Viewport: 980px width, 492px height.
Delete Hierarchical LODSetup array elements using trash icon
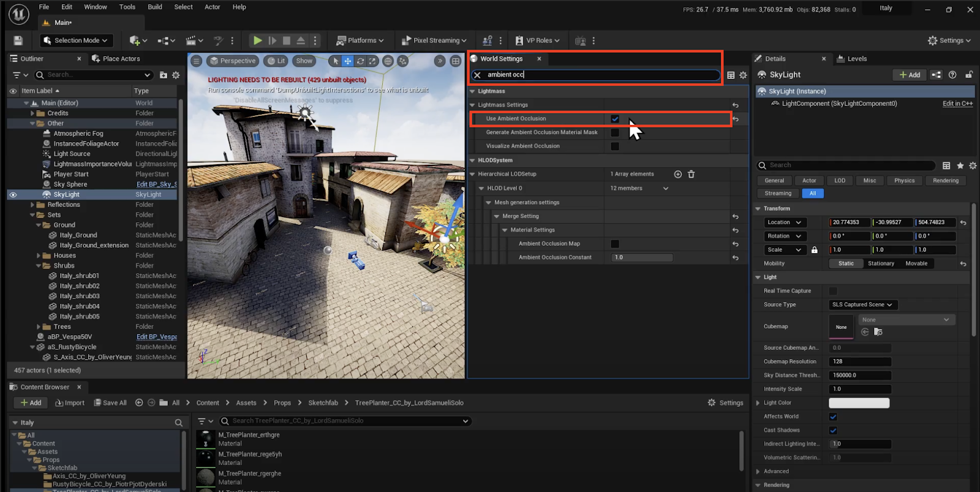(x=691, y=175)
